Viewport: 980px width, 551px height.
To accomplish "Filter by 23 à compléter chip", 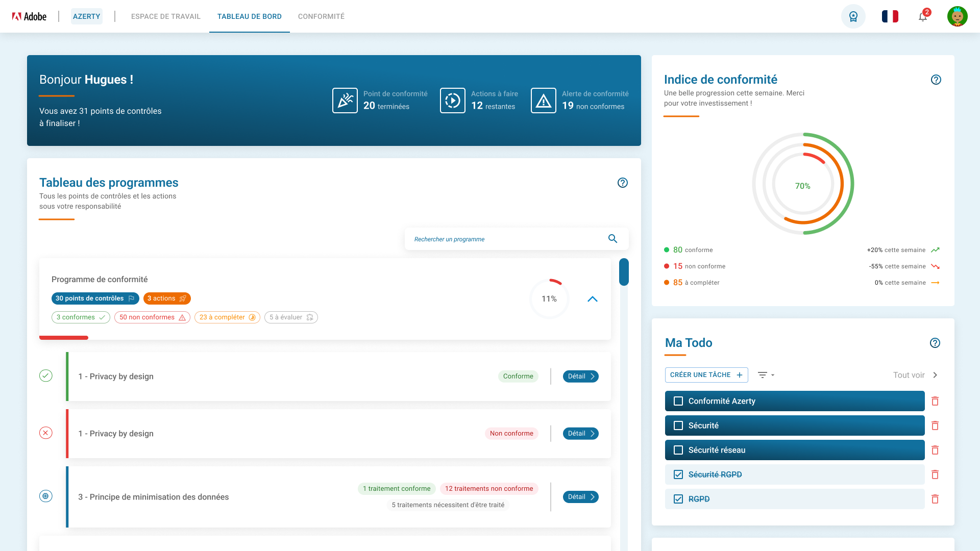I will click(227, 317).
